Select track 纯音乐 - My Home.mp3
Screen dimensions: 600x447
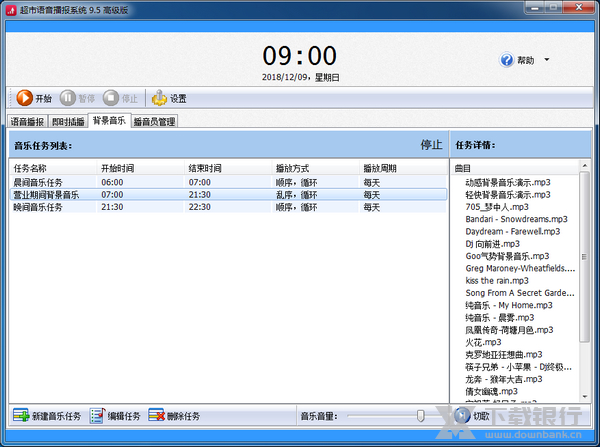[509, 305]
